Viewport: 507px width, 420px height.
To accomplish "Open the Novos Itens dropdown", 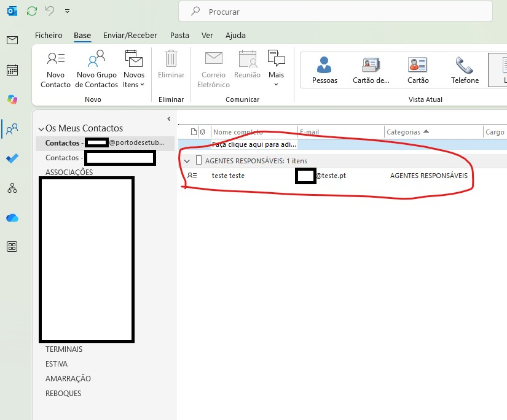I will coord(134,69).
